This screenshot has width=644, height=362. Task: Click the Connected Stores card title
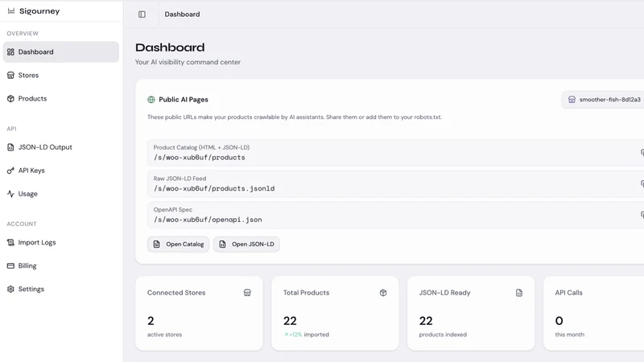pyautogui.click(x=176, y=293)
